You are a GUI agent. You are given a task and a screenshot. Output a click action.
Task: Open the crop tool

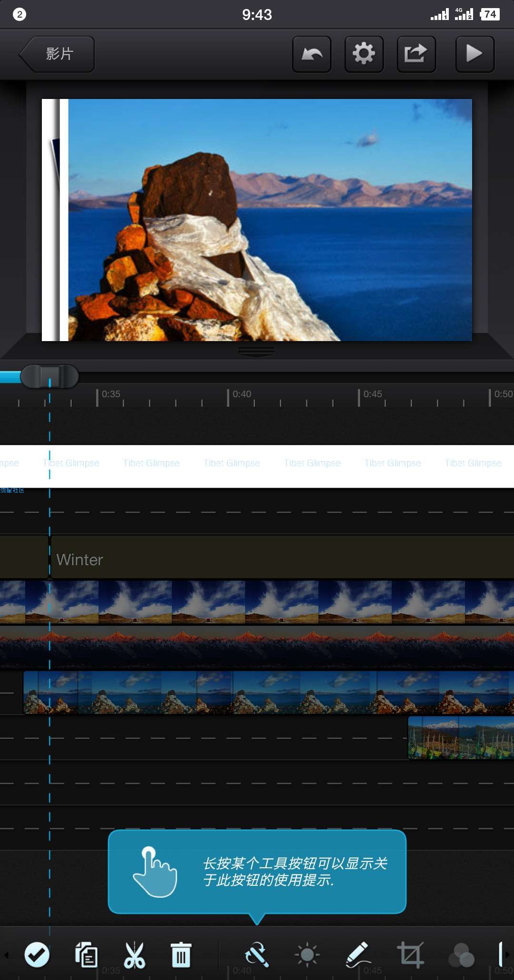(410, 954)
